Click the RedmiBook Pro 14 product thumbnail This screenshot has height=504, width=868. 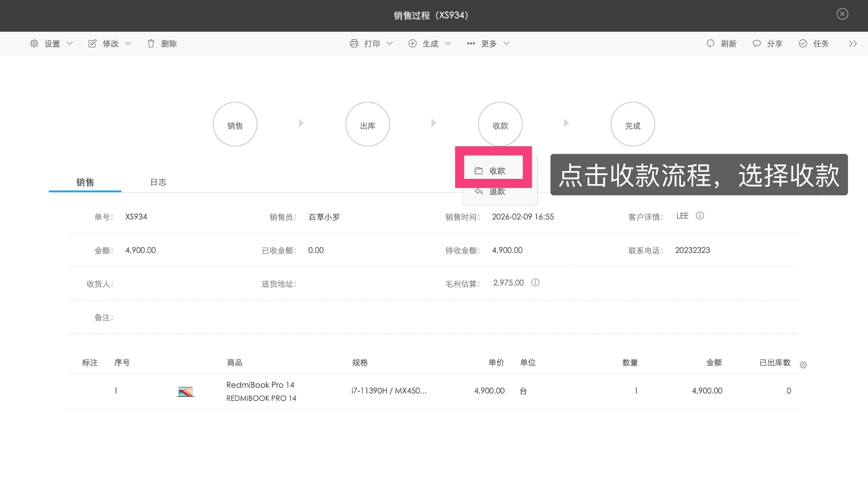click(185, 392)
